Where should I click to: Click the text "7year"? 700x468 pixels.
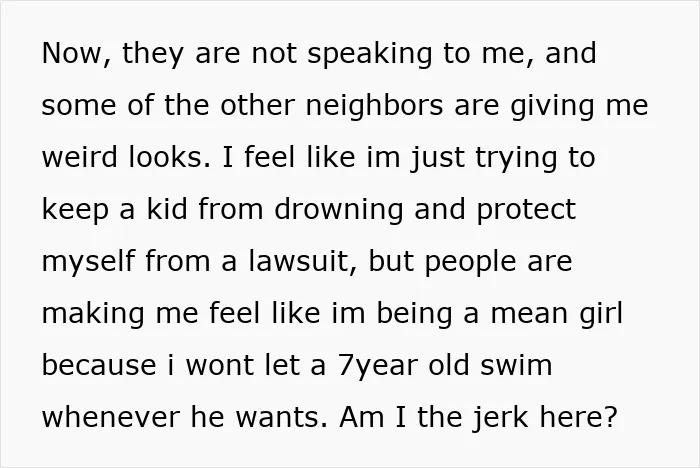pos(377,367)
